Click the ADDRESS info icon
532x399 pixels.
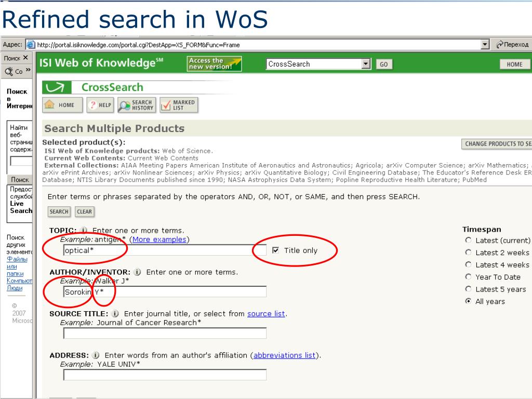(96, 355)
